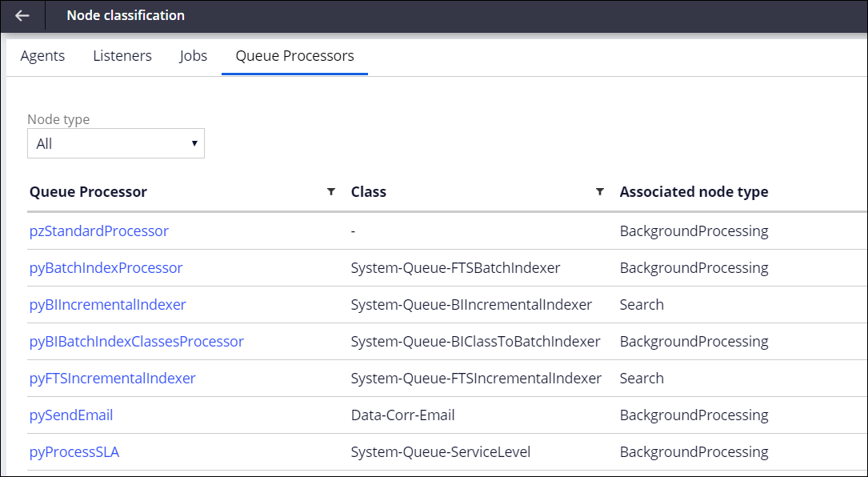Open the Class column filter icon
868x477 pixels.
pyautogui.click(x=600, y=192)
